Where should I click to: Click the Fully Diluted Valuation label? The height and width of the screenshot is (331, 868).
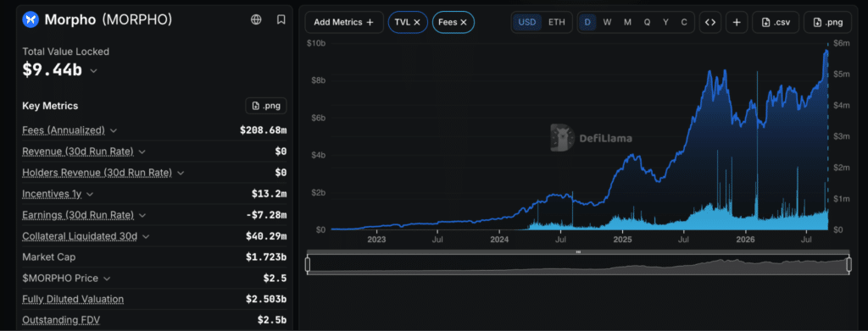pyautogui.click(x=73, y=299)
